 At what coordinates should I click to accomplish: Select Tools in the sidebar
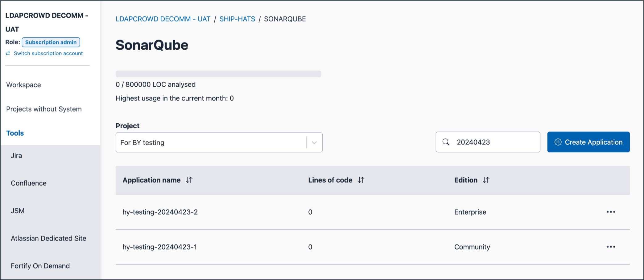tap(15, 133)
